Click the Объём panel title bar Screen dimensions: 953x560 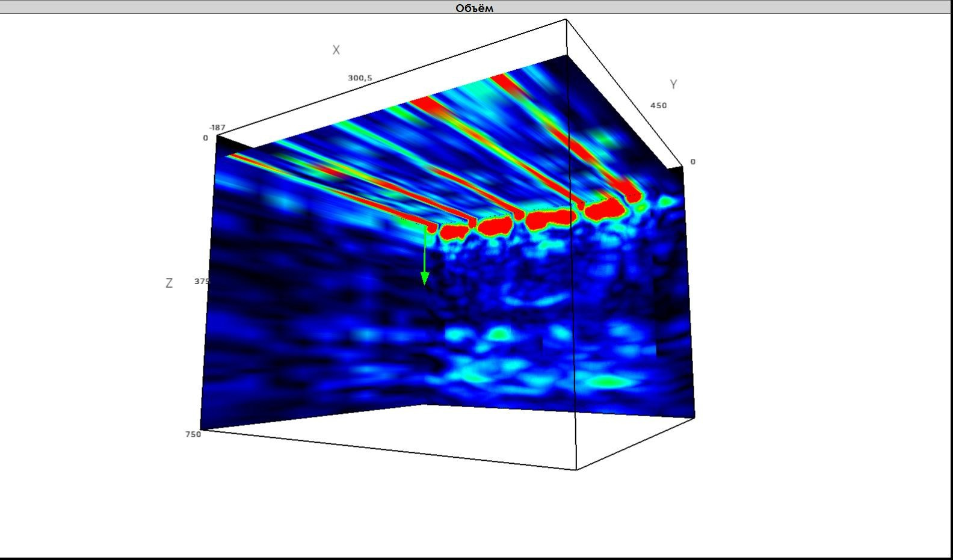[x=474, y=8]
